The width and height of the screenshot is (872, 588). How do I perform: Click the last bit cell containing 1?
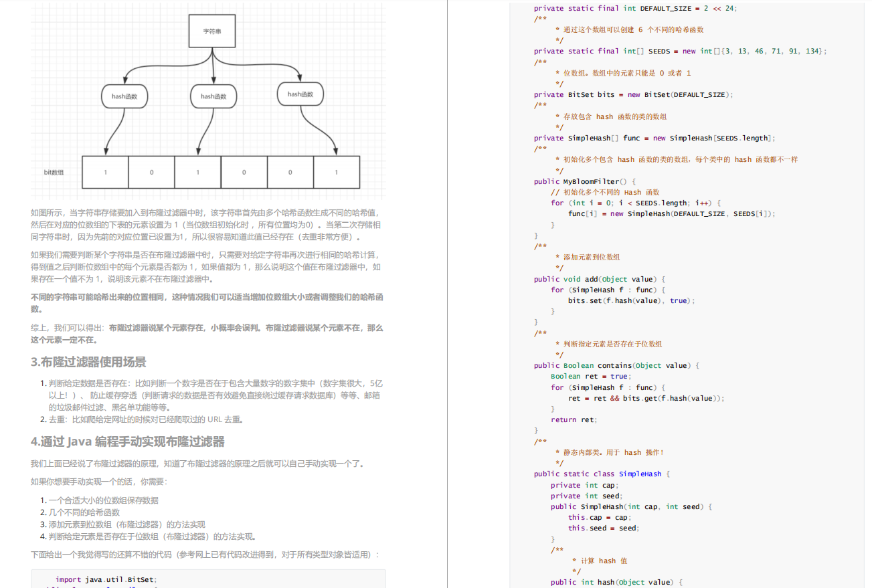coord(336,172)
